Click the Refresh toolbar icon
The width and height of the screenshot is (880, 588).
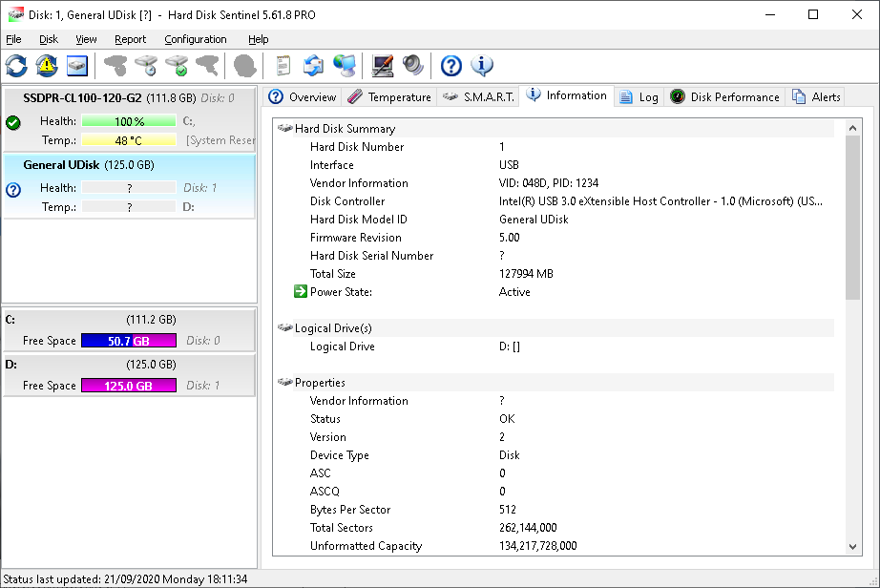point(16,66)
